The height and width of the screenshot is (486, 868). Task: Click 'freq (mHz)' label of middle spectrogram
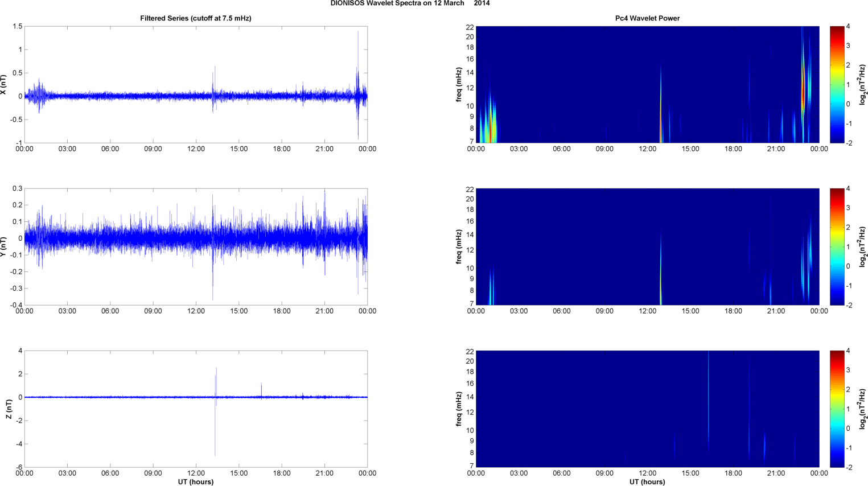459,246
